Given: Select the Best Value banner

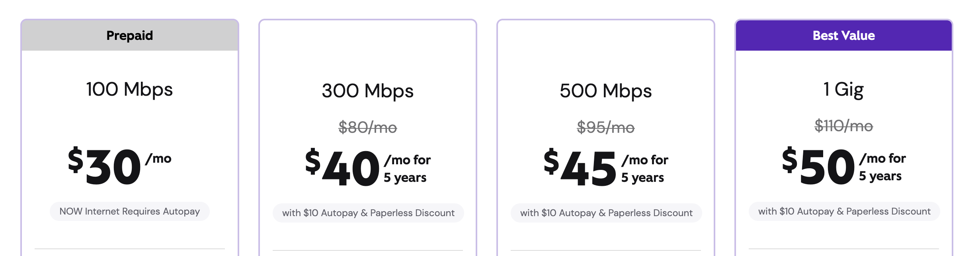Looking at the screenshot, I should tap(843, 35).
